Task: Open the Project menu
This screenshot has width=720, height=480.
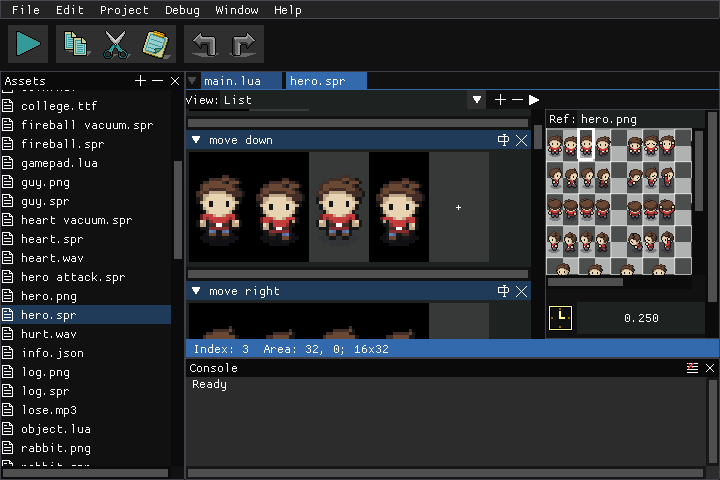Action: click(124, 10)
